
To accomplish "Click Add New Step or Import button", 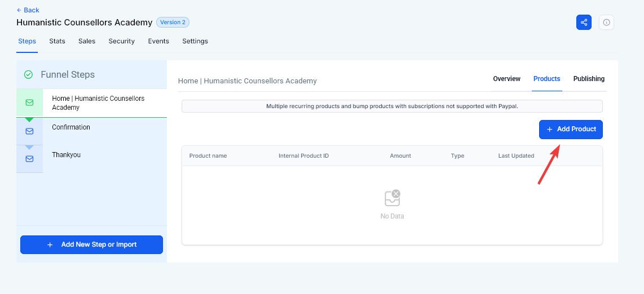I will point(91,244).
